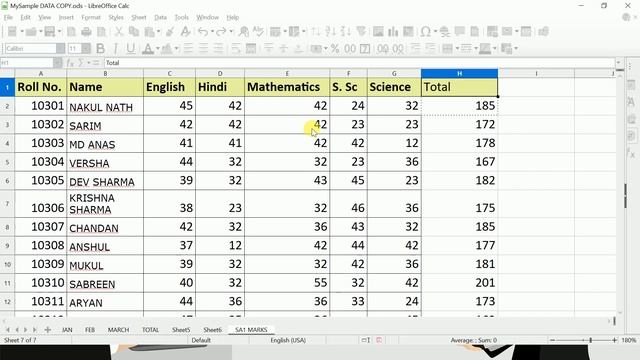The height and width of the screenshot is (360, 640).
Task: Click the zoom slider in status bar
Action: pos(583,340)
